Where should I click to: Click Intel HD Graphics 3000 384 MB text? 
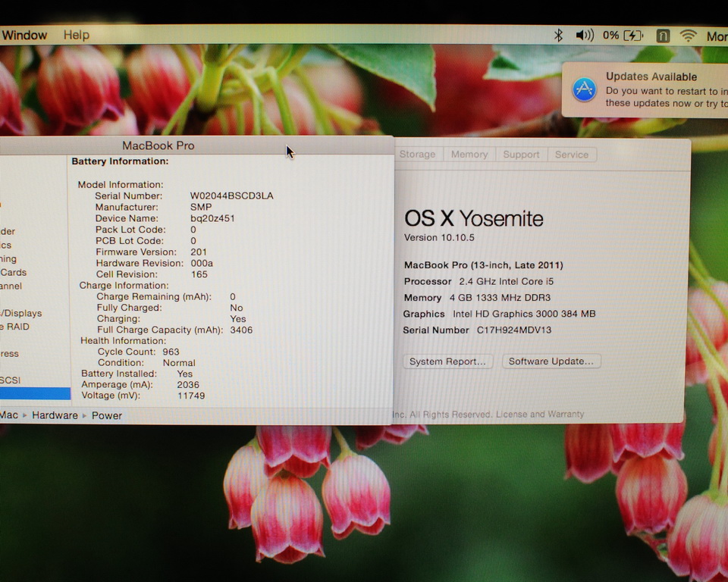coord(524,314)
